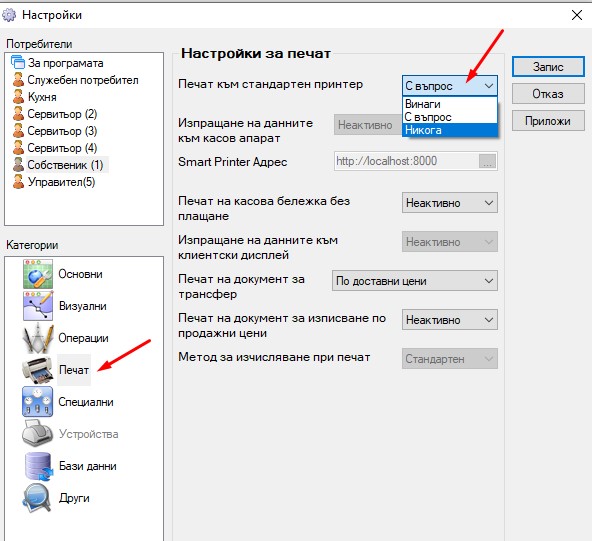The width and height of the screenshot is (592, 541).
Task: Switch to Основни category label
Action: point(80,274)
